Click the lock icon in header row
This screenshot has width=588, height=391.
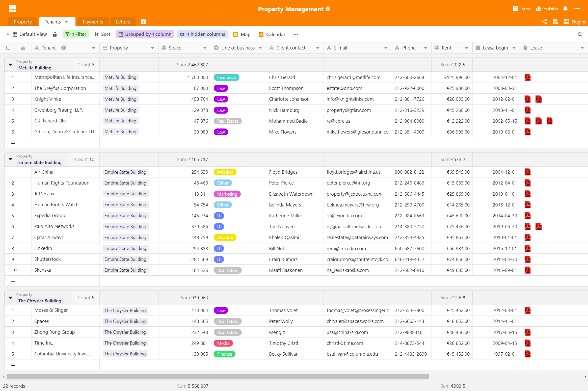23,48
